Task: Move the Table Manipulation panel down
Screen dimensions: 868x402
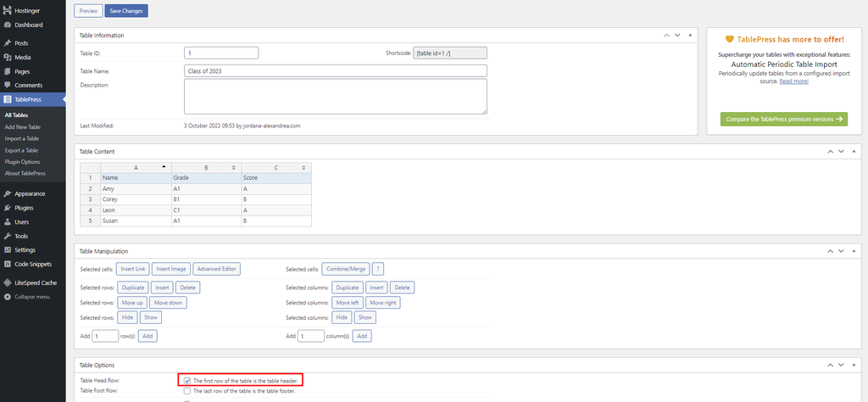Action: pos(841,251)
